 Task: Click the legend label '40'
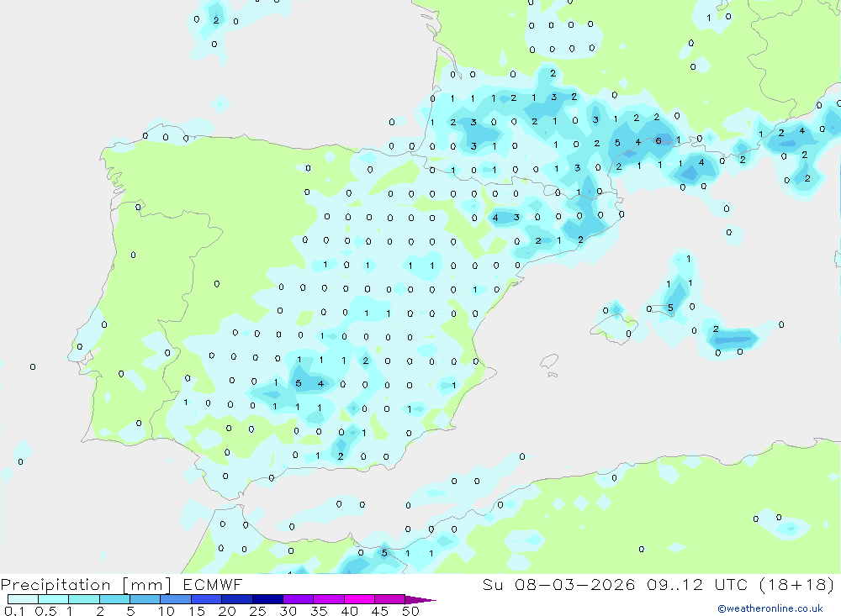(x=350, y=611)
